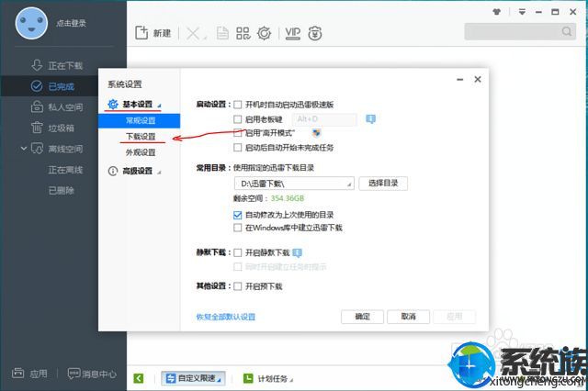Click the green collapse arrow at the bottom bar
Viewport: 588px width, 391px height.
pyautogui.click(x=139, y=378)
